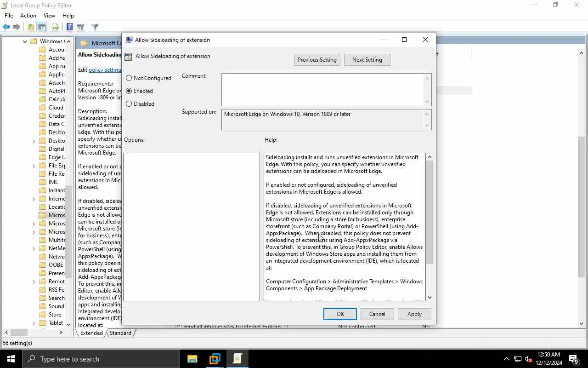Select the Not Configured radio button
Screen dimensions: 588x368
129,78
